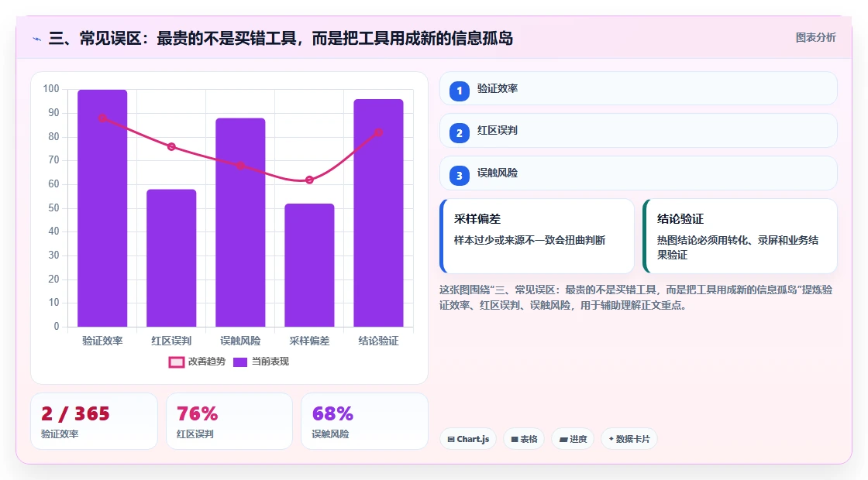Click the 结论验证 x-axis label

(x=379, y=341)
